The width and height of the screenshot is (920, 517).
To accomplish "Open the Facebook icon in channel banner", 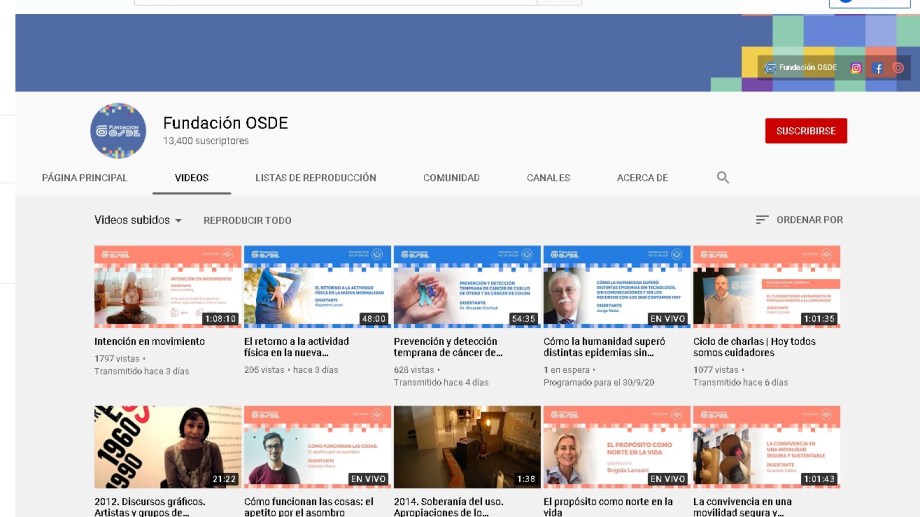I will point(878,68).
